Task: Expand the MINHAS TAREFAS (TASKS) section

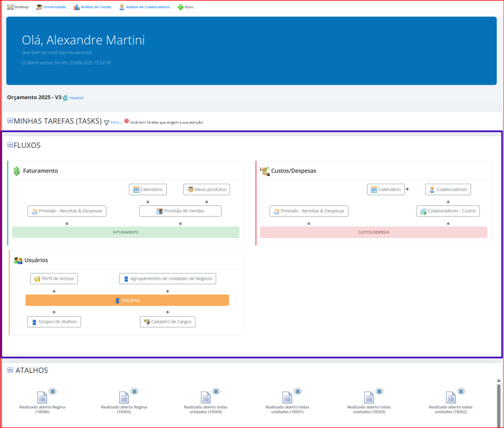Action: click(x=10, y=121)
